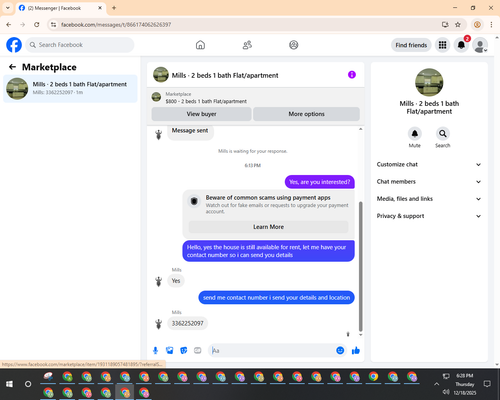Record a voice clip with microphone icon
The height and width of the screenshot is (400, 500).
(x=155, y=350)
